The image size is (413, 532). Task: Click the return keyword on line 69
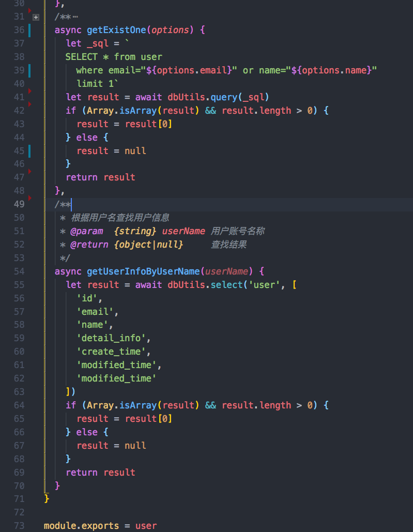(81, 473)
